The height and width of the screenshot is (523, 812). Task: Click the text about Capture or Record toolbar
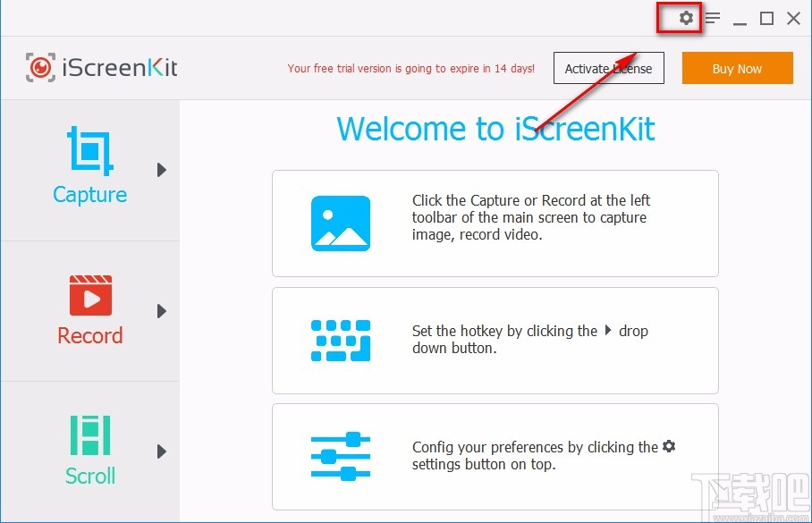[x=531, y=217]
